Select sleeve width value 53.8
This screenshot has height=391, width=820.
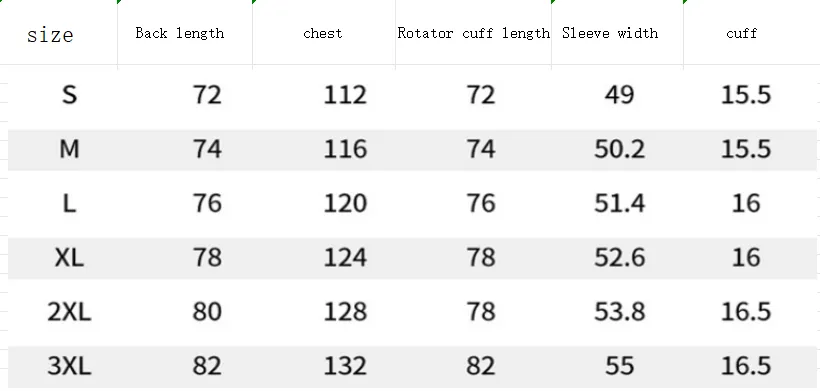click(620, 312)
